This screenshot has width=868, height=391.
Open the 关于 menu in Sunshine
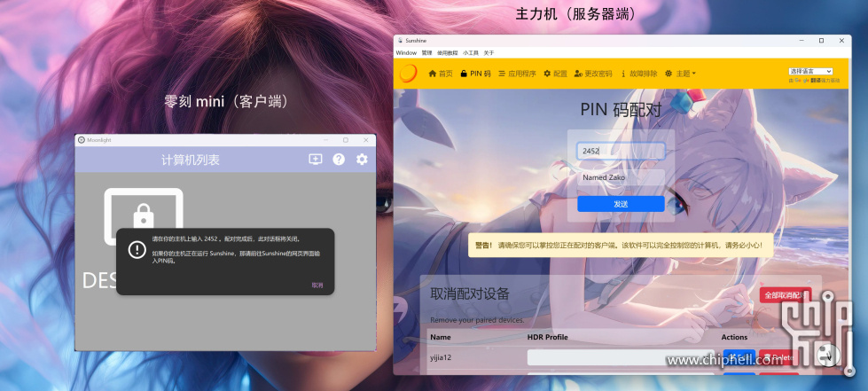pyautogui.click(x=489, y=53)
